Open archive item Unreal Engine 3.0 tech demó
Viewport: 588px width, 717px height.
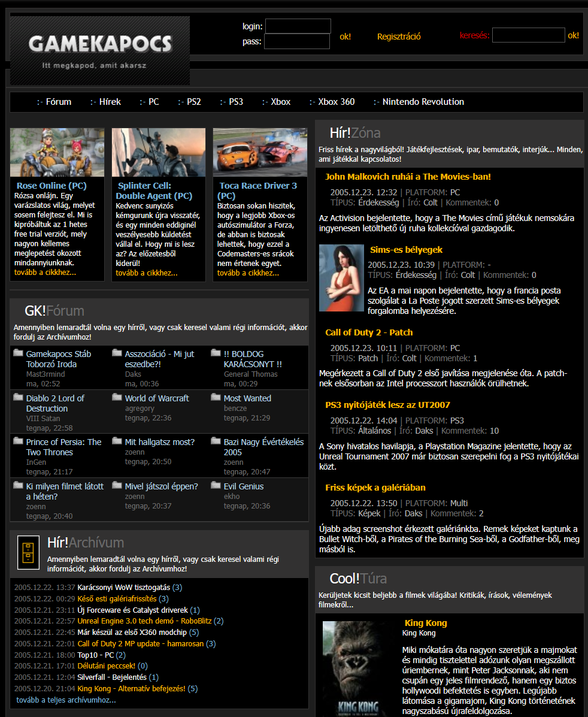144,621
